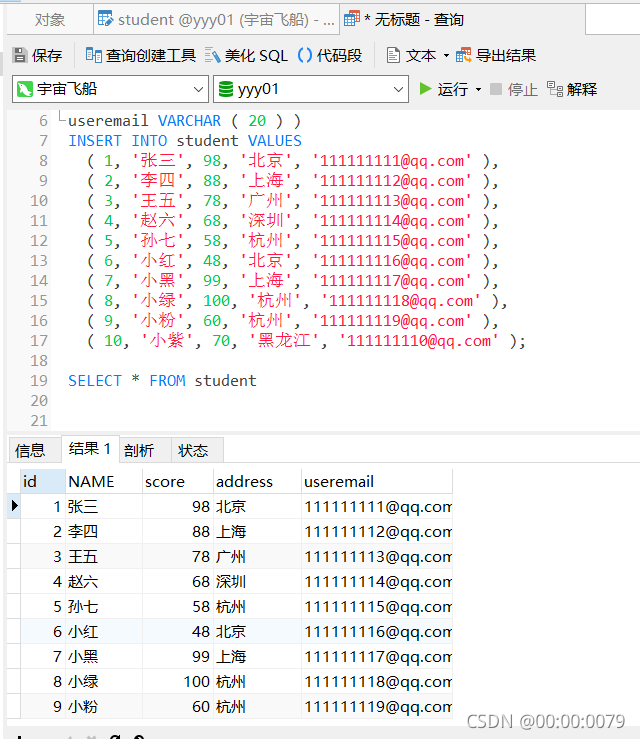Click the Stop (停止) button
The image size is (640, 739).
tap(514, 89)
